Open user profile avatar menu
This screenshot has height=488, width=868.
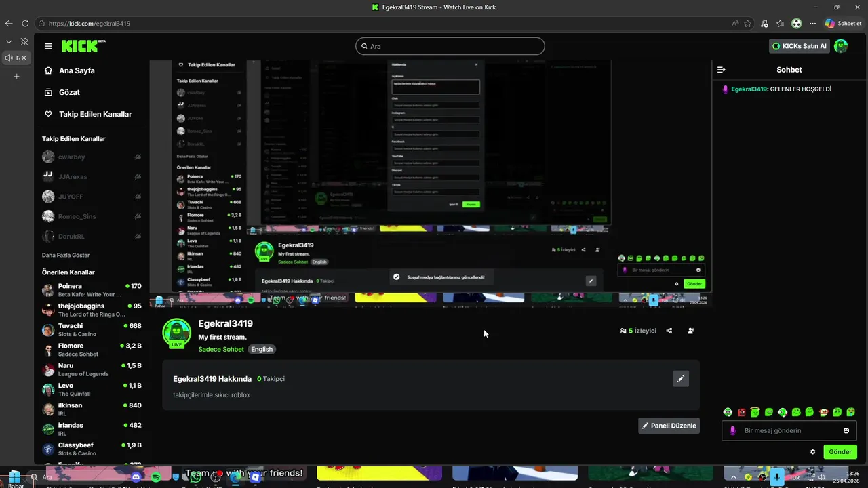pyautogui.click(x=841, y=46)
